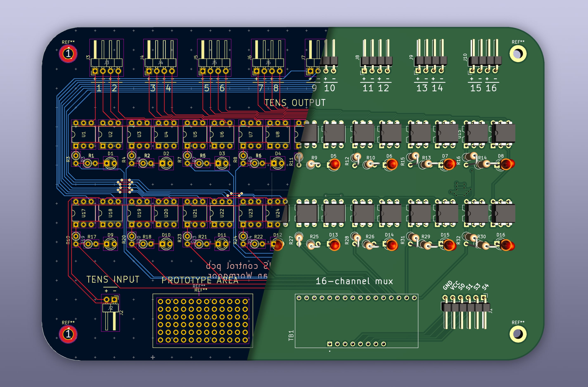Select the D11 LED footprint
The width and height of the screenshot is (588, 387).
click(x=222, y=244)
